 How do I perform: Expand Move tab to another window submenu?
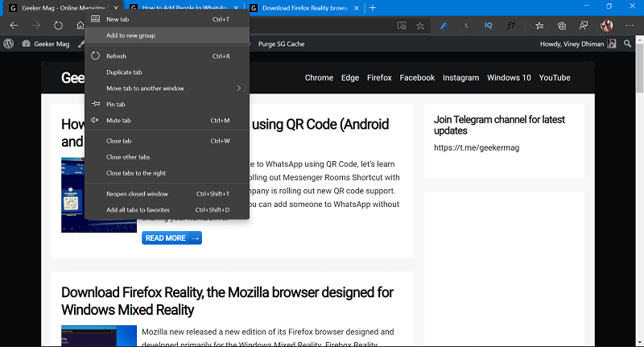click(x=167, y=88)
